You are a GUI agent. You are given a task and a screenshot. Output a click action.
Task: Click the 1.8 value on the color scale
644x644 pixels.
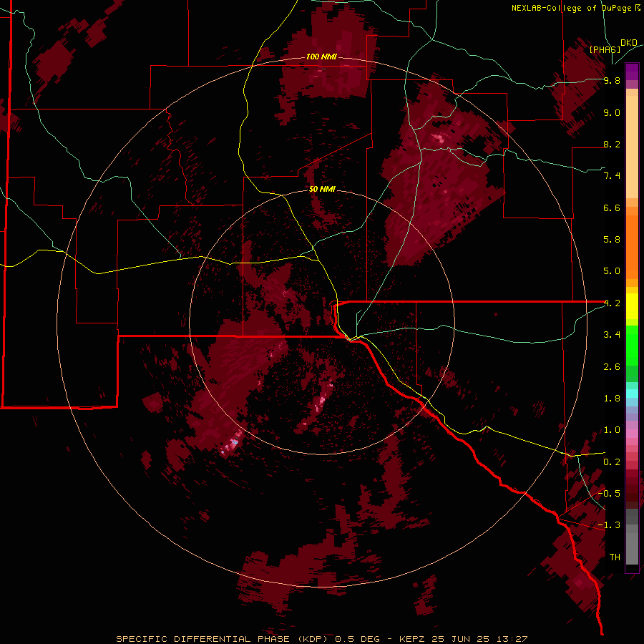pyautogui.click(x=612, y=399)
